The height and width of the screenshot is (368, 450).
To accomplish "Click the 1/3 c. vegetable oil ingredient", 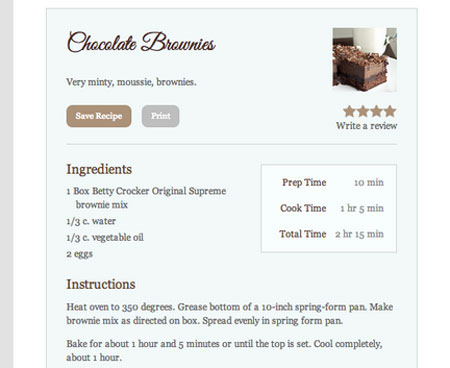I will point(105,237).
